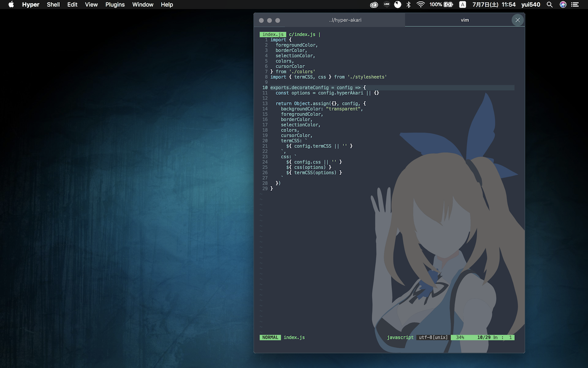
Task: Click config.termCSS on line 21
Action: click(x=313, y=146)
